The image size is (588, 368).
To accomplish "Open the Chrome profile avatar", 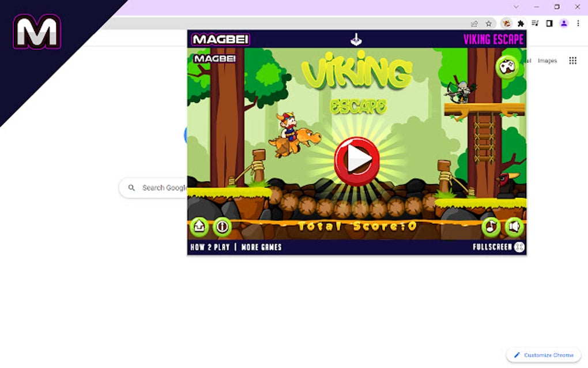I will point(564,24).
